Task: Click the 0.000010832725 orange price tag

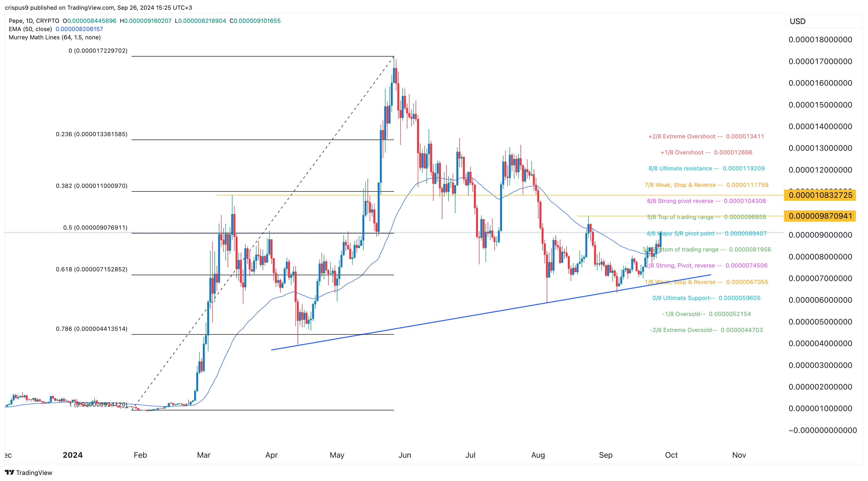Action: point(820,195)
